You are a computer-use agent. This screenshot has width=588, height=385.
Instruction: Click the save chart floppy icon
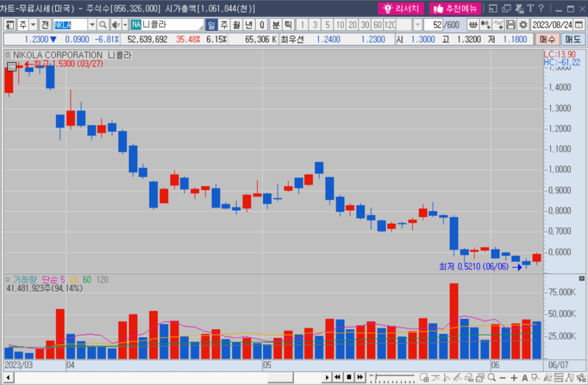pyautogui.click(x=510, y=25)
